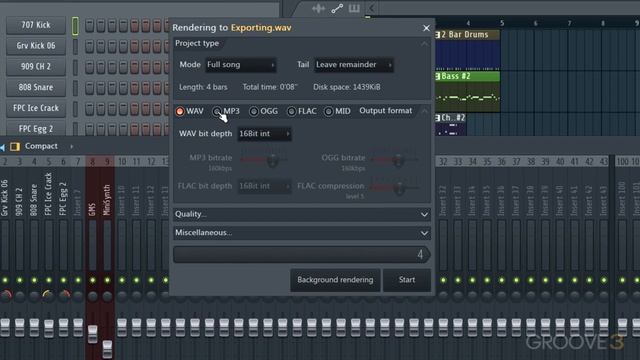Screen dimensions: 640x360
Task: Enable the FLAC output format option
Action: [x=291, y=111]
